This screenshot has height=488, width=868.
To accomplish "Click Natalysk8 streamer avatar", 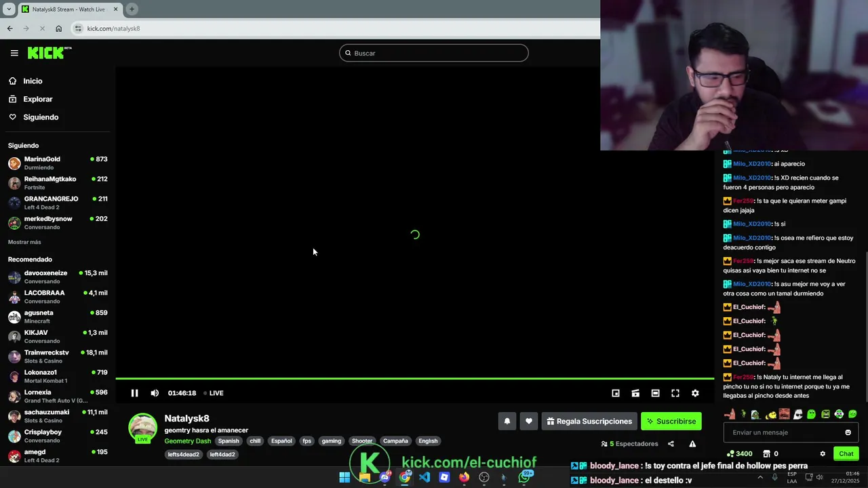I will point(142,428).
